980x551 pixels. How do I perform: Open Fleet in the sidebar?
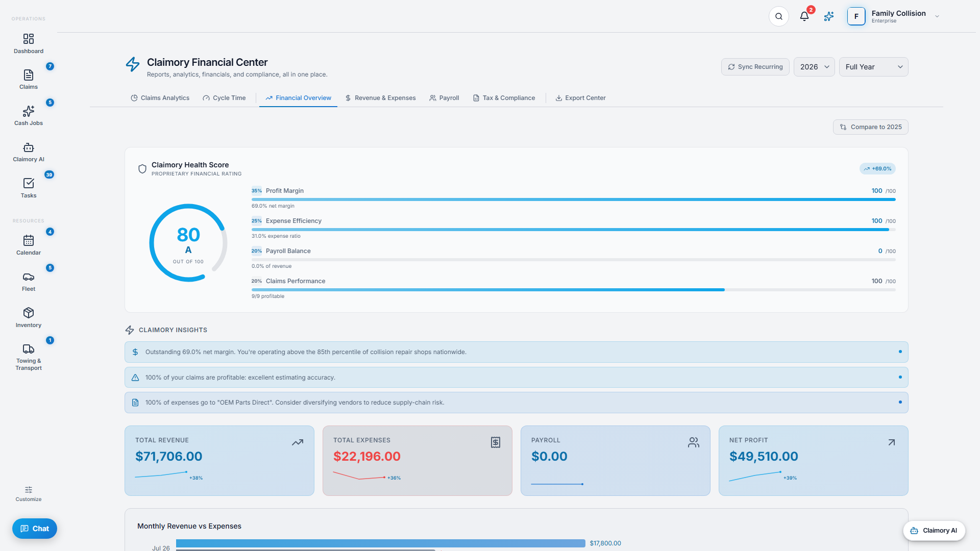click(29, 282)
